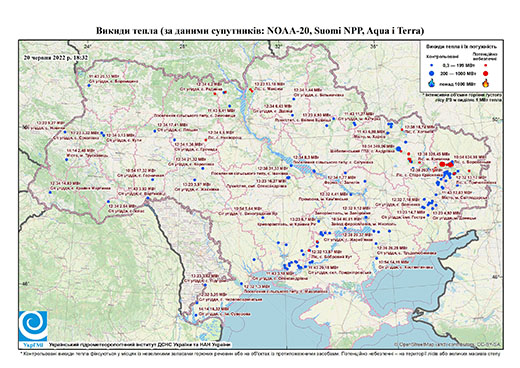Click the понад 1000 МВт legend label
The height and width of the screenshot is (368, 520).
458,83
